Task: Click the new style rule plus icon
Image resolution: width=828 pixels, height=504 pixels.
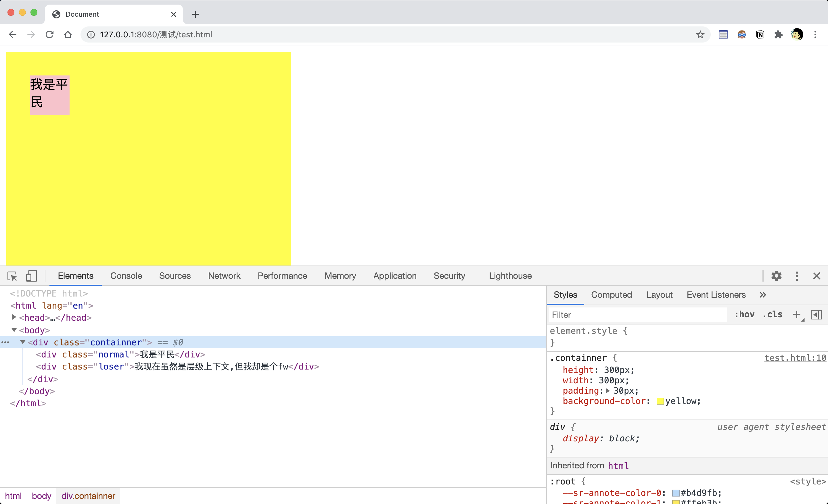Action: (x=796, y=315)
